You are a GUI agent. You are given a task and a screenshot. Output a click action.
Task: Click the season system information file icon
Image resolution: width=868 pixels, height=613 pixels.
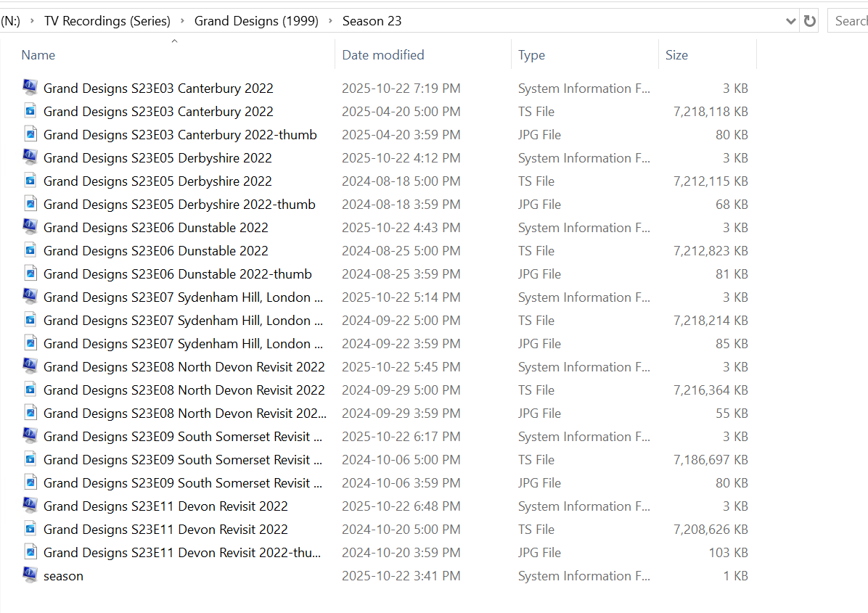[x=30, y=576]
